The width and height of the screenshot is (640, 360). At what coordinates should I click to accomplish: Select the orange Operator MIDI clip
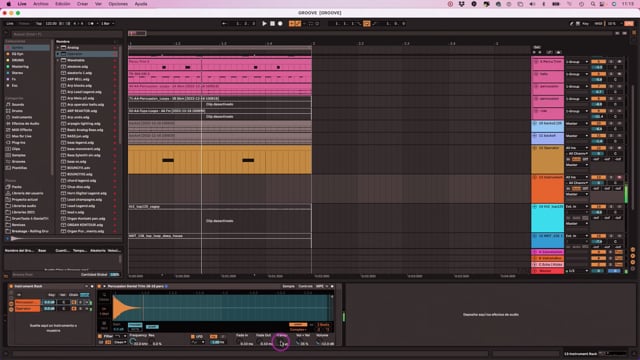point(220,160)
